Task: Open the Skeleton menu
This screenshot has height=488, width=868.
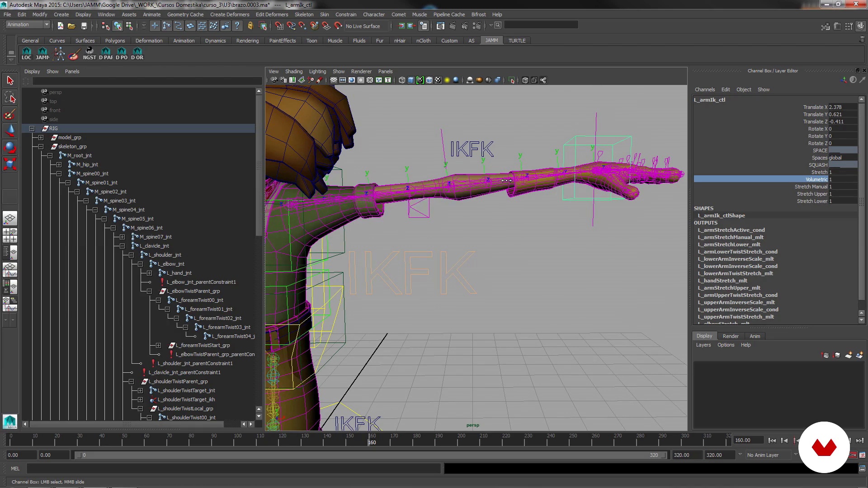Action: click(x=304, y=14)
